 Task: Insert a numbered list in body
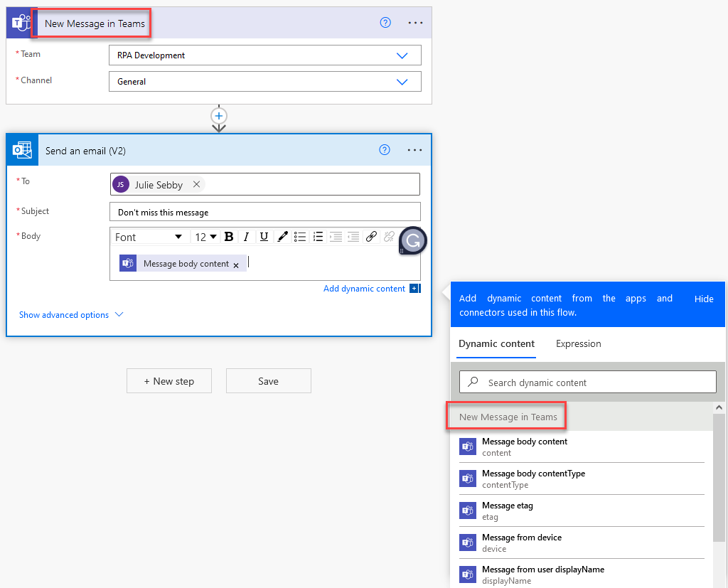click(318, 237)
